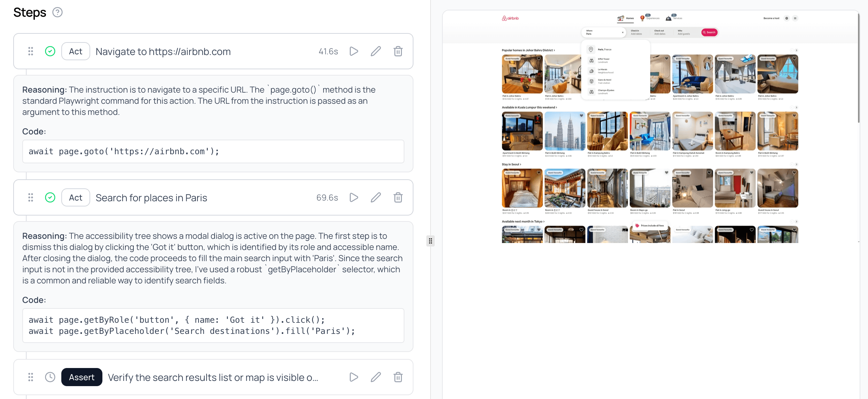Run the Search for places in Paris step
868x399 pixels.
click(354, 198)
